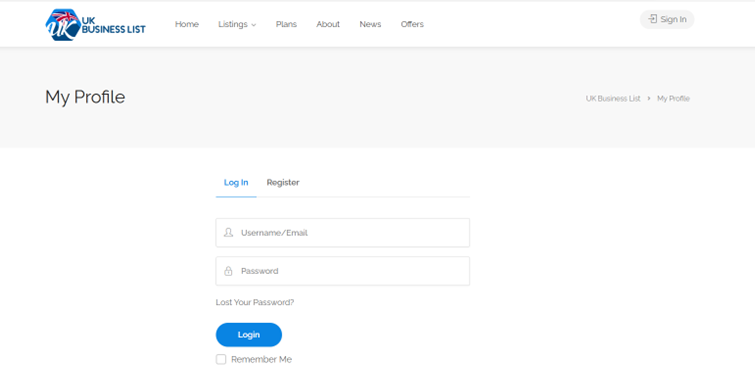Focus the Password input field
The width and height of the screenshot is (755, 384).
click(x=343, y=271)
